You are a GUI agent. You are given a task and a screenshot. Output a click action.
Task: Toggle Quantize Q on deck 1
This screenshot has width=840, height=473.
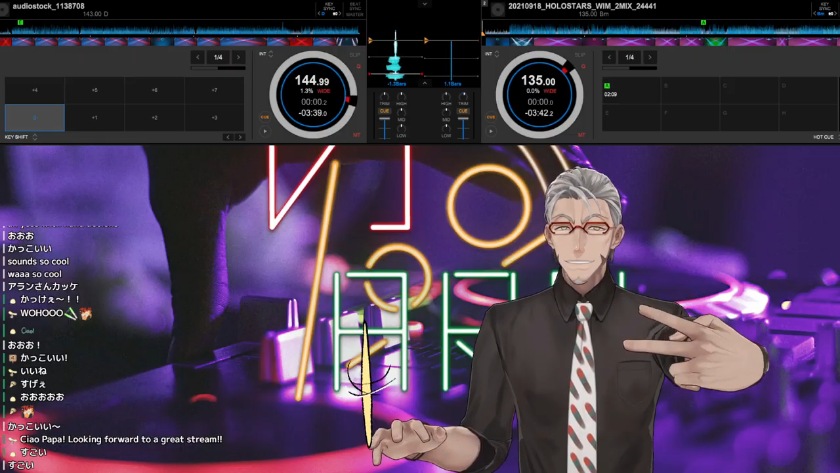tap(358, 66)
